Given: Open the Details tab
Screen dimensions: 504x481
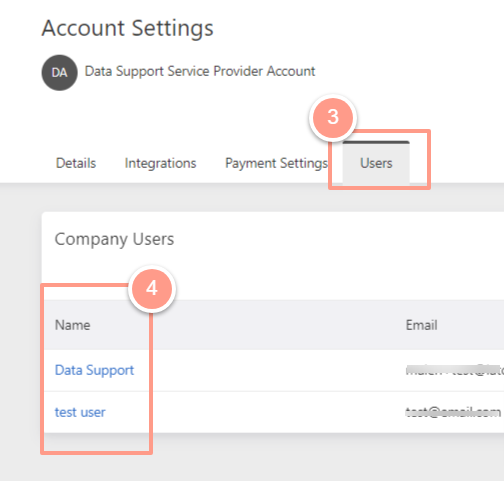Looking at the screenshot, I should [76, 163].
